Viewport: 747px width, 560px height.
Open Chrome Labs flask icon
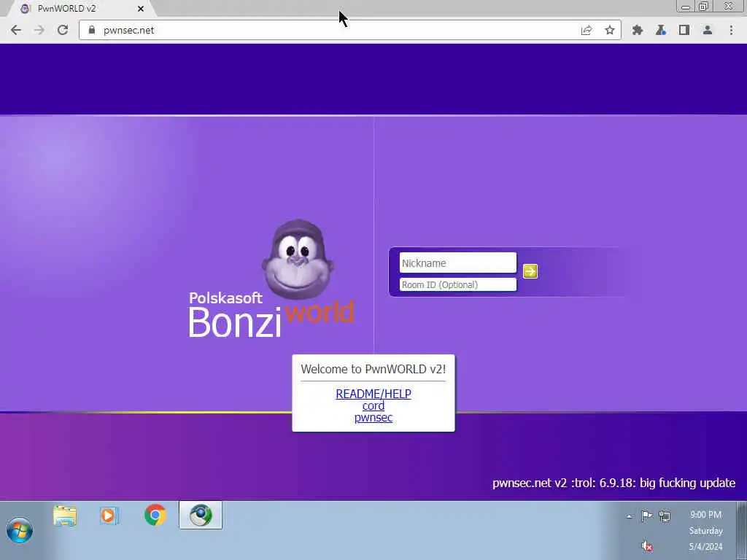(661, 30)
